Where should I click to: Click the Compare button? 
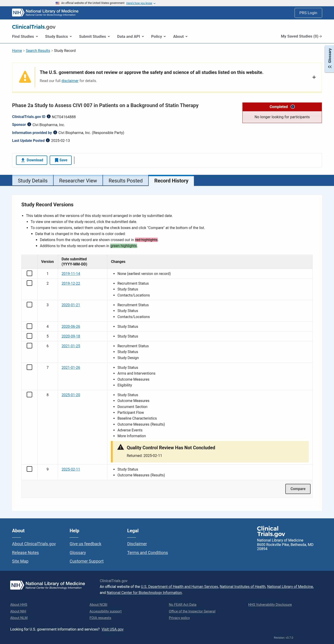[x=298, y=489]
